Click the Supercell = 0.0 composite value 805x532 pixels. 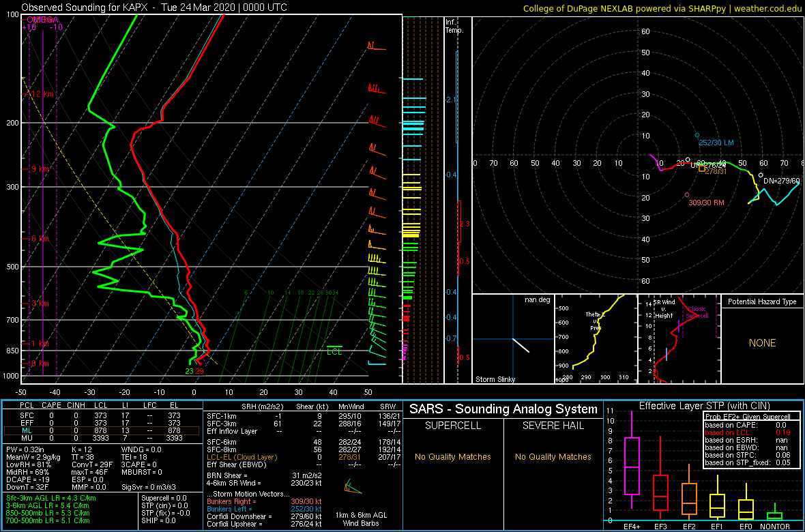click(x=164, y=498)
